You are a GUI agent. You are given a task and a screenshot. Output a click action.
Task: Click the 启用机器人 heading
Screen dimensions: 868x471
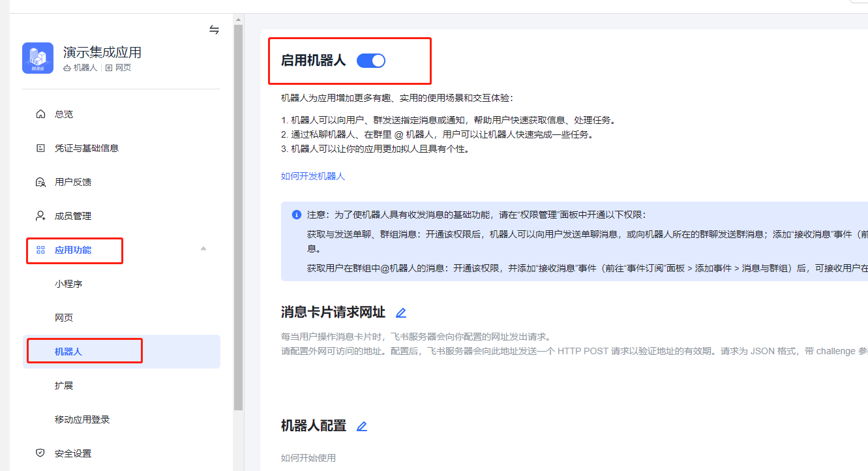(313, 61)
